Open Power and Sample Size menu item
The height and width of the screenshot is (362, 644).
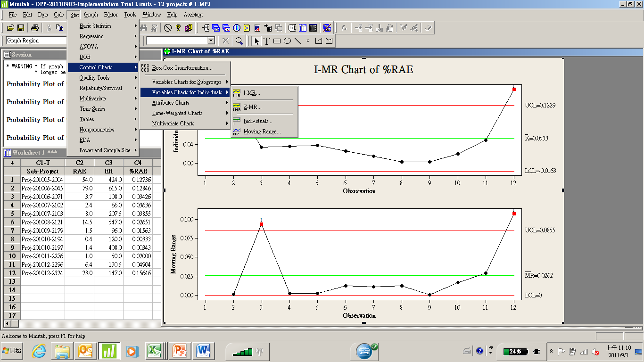tap(103, 150)
